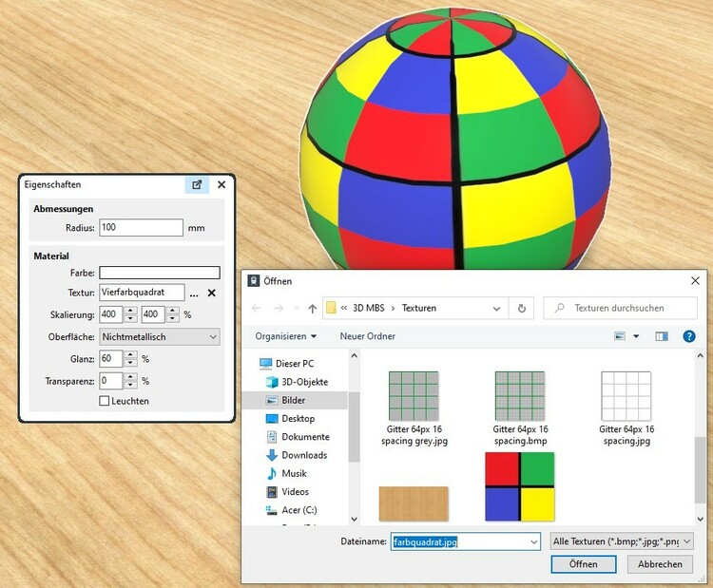
Task: Open the Organisieren menu
Action: pos(285,336)
